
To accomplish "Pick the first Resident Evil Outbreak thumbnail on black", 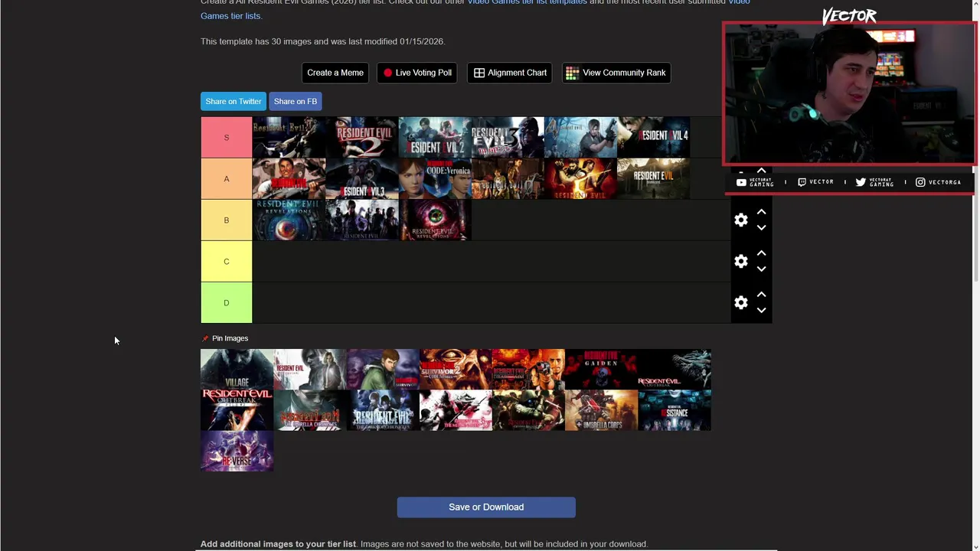I will pos(675,369).
